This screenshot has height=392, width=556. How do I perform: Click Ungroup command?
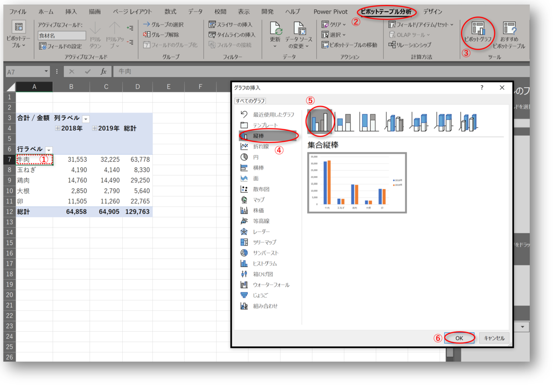[161, 35]
